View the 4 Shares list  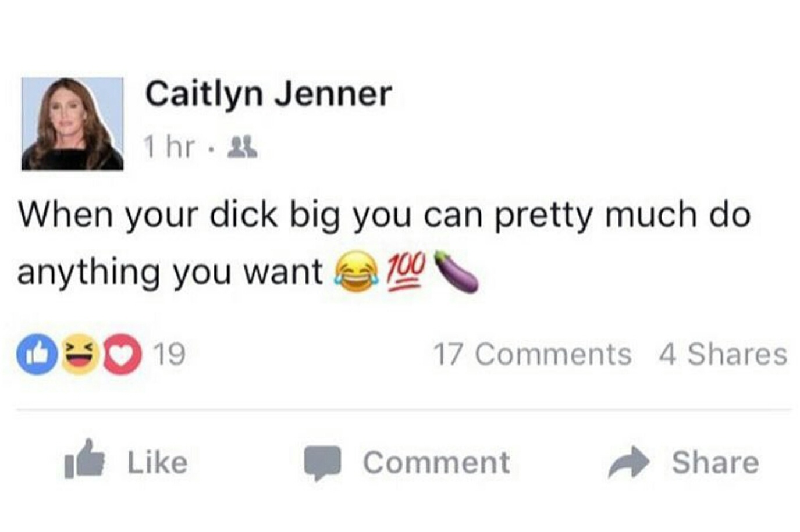(x=723, y=354)
